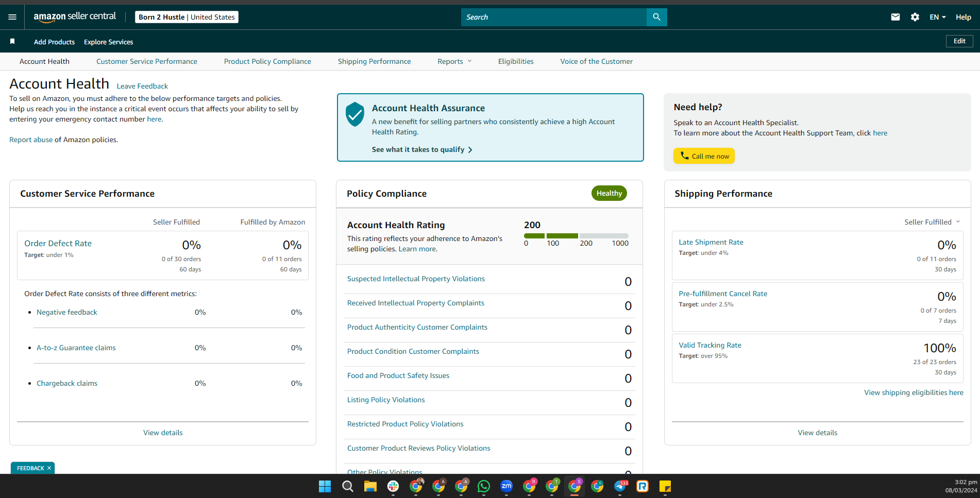Expand the EN language dropdown
Viewport: 980px width, 498px height.
coord(938,17)
